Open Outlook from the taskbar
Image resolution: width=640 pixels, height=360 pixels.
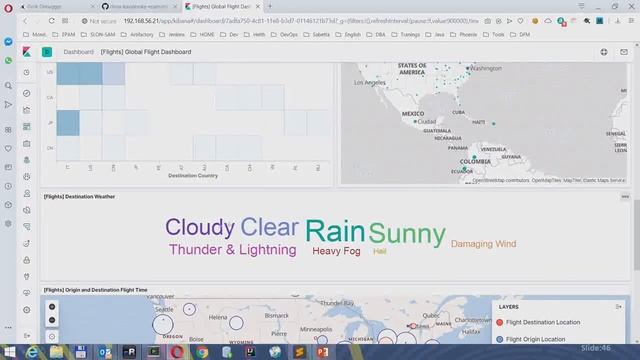pyautogui.click(x=105, y=352)
